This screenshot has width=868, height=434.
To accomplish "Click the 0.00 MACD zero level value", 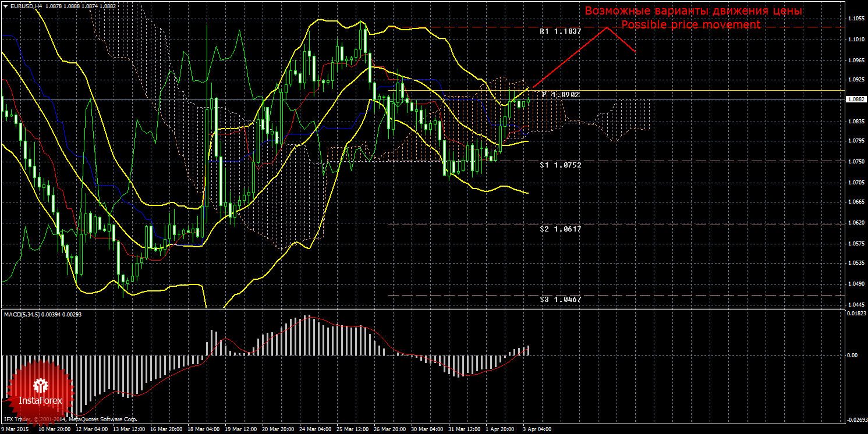I will click(851, 355).
